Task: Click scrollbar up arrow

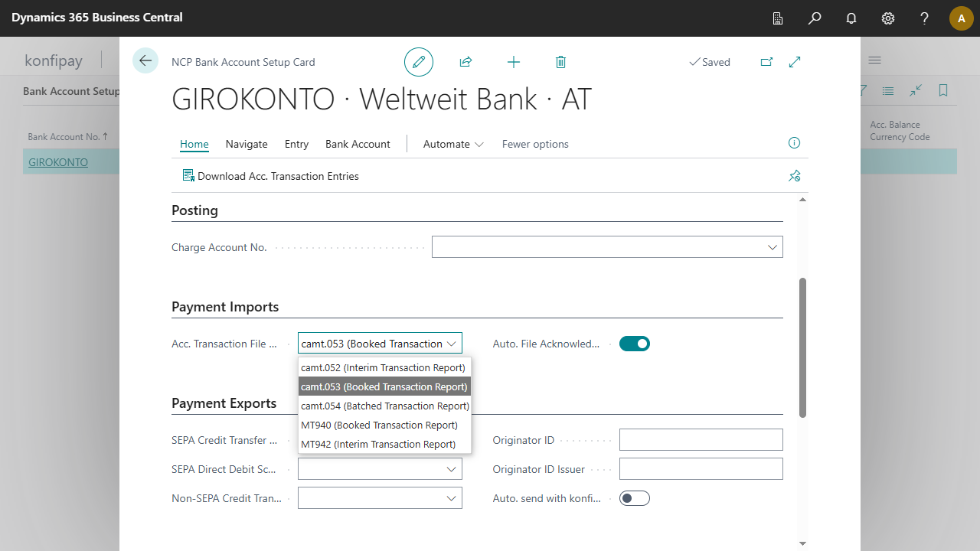Action: click(x=802, y=200)
